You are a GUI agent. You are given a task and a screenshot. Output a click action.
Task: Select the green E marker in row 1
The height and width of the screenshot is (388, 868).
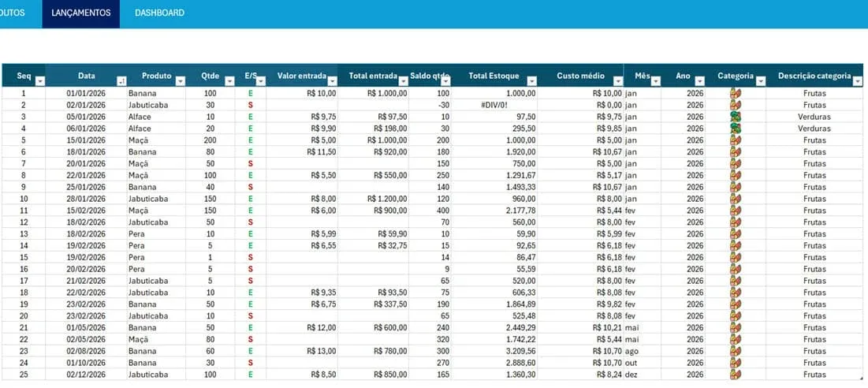(250, 94)
